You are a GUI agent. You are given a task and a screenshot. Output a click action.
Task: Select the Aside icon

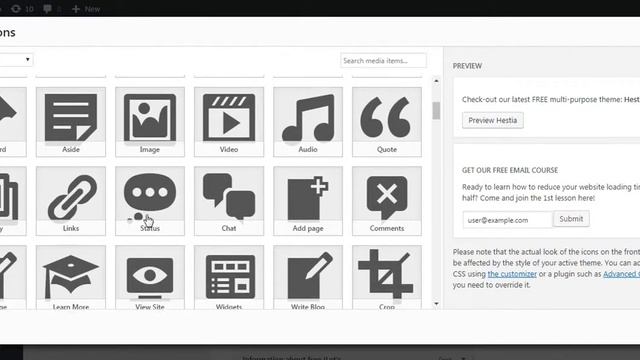pyautogui.click(x=71, y=122)
